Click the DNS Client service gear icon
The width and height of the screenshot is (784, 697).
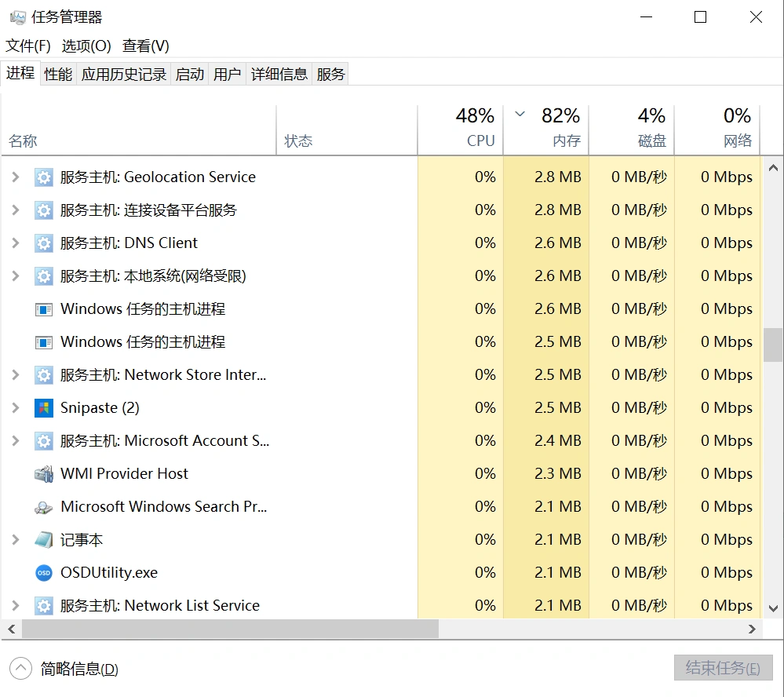[44, 243]
